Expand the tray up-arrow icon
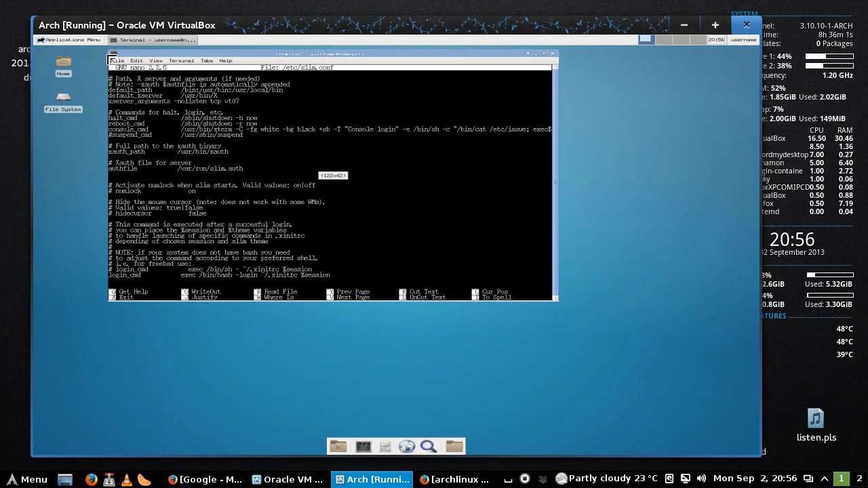The height and width of the screenshot is (488, 868). (x=825, y=479)
